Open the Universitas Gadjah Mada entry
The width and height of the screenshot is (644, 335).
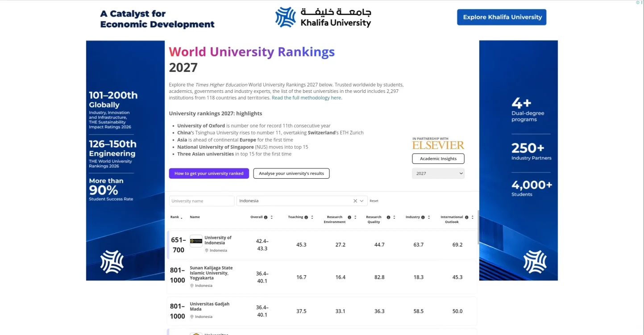(210, 306)
